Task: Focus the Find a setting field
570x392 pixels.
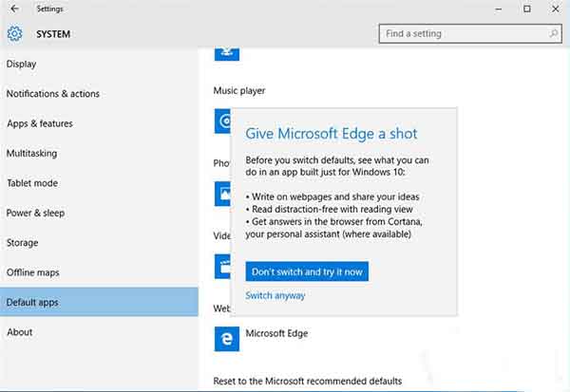Action: tap(470, 34)
